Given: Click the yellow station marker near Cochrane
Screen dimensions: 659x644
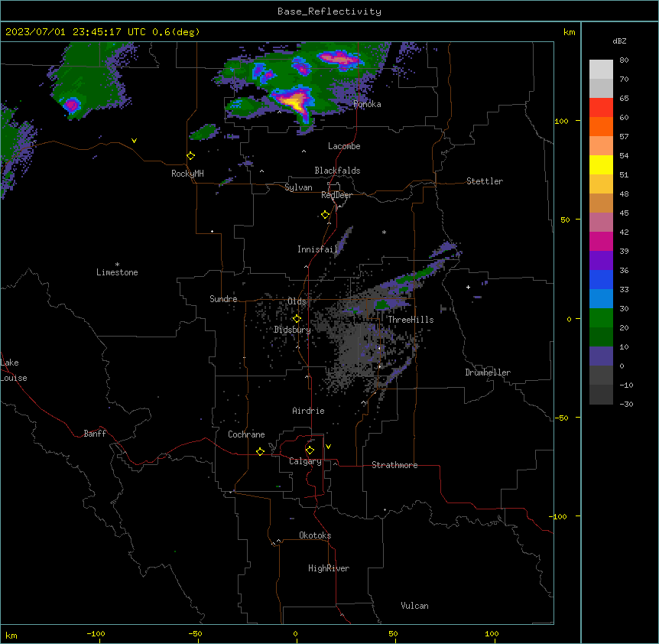Looking at the screenshot, I should 260,451.
